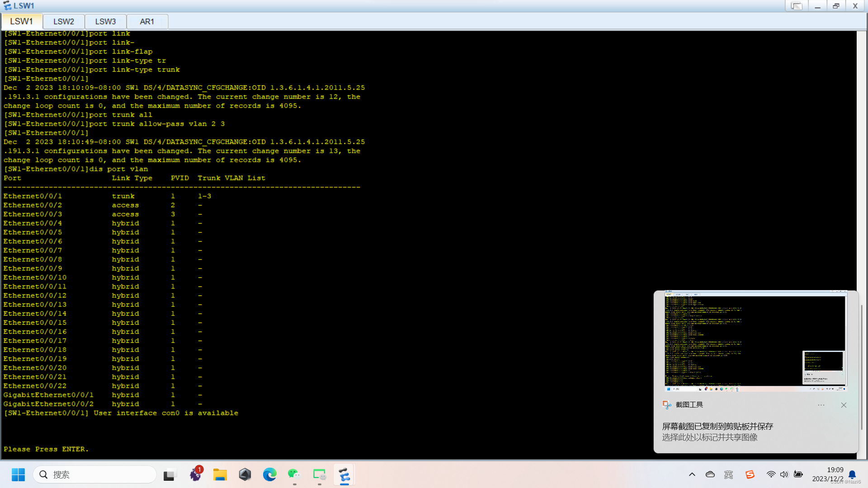The height and width of the screenshot is (488, 868).
Task: Click the Ethernet0/0/2 access row
Action: point(103,205)
